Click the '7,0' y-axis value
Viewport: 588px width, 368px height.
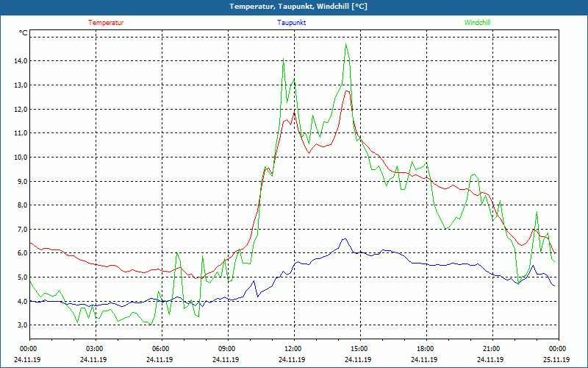pyautogui.click(x=23, y=229)
